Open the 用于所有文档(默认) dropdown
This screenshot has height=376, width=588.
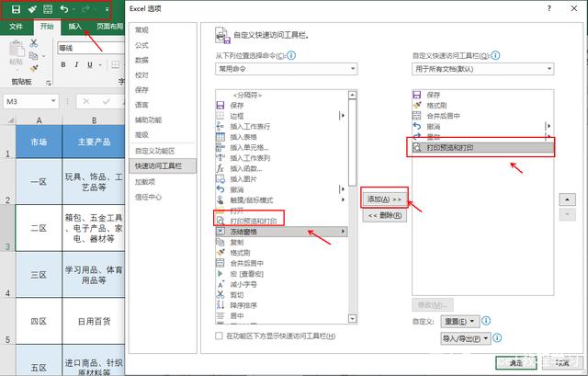tap(483, 69)
